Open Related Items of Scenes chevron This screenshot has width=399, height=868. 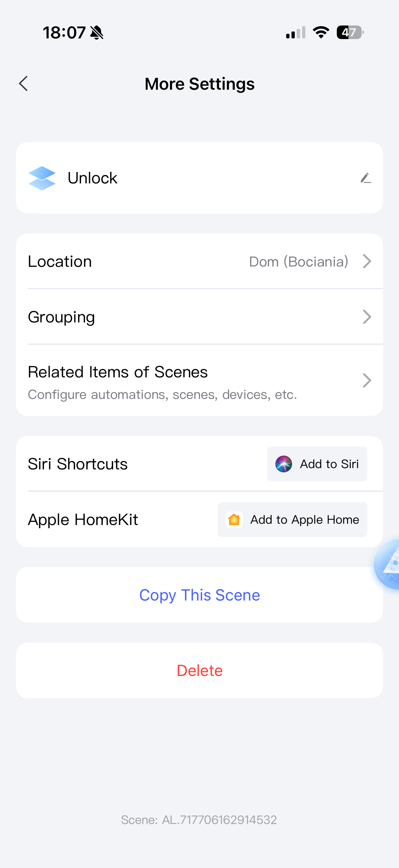click(x=367, y=381)
